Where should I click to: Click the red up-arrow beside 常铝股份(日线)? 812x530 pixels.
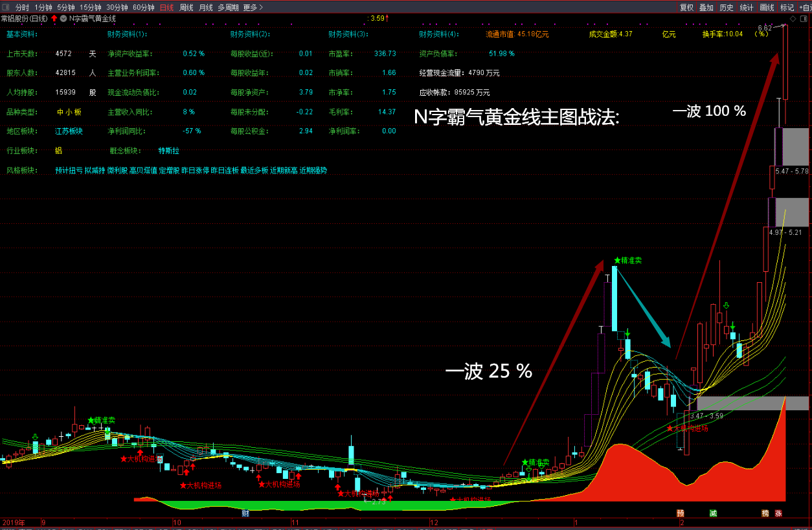[x=54, y=19]
